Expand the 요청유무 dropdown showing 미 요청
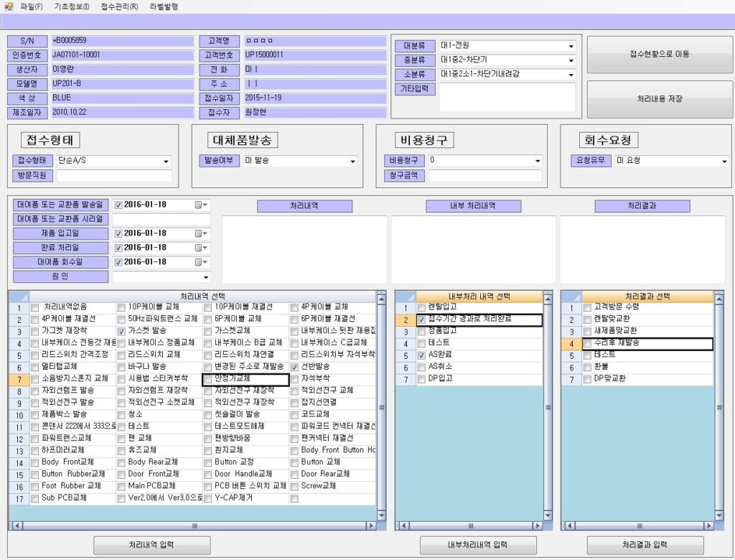 click(x=724, y=162)
